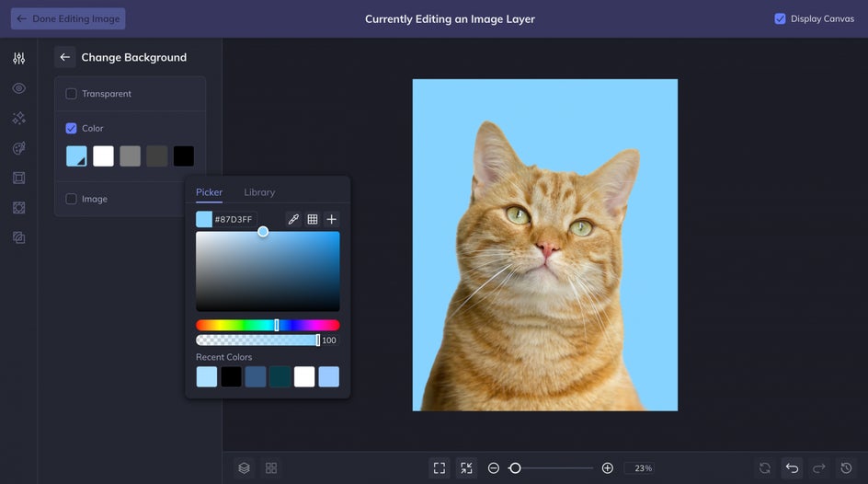Click the undo arrow icon

click(x=792, y=468)
